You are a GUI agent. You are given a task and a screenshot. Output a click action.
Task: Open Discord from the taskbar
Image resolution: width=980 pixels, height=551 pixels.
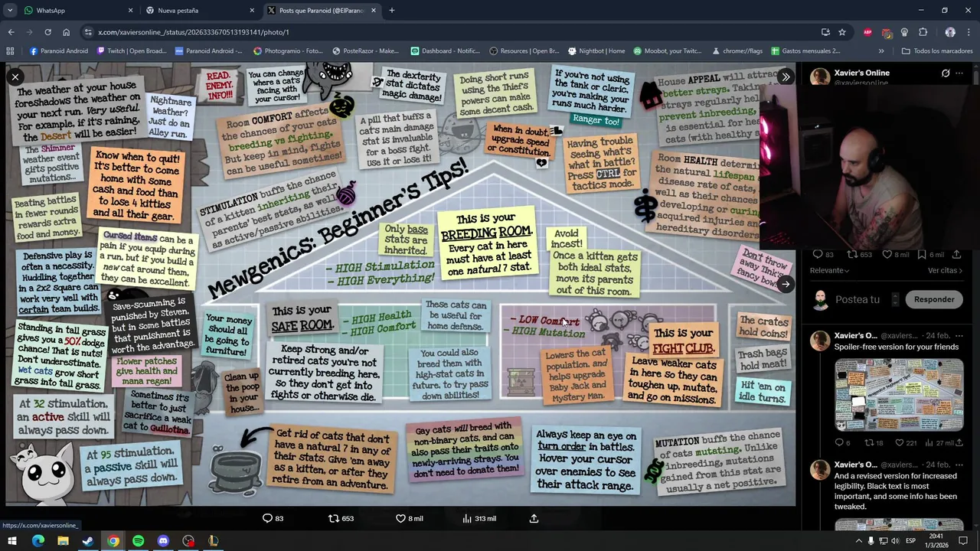pyautogui.click(x=163, y=541)
